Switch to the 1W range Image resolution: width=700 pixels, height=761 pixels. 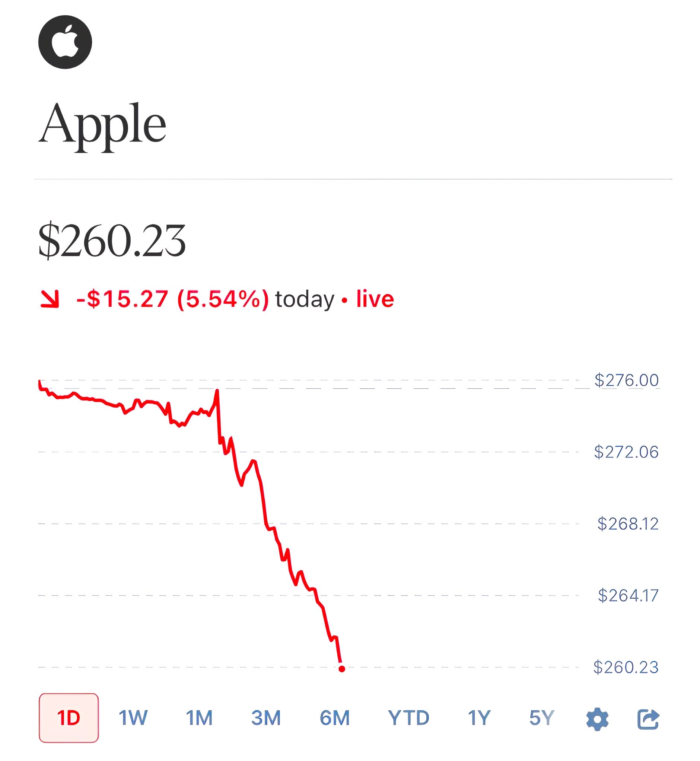[x=133, y=718]
